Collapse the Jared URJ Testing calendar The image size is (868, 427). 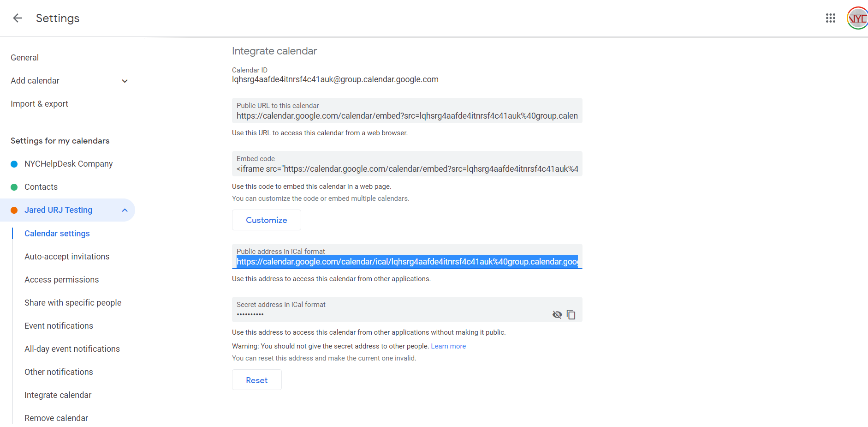pyautogui.click(x=125, y=210)
